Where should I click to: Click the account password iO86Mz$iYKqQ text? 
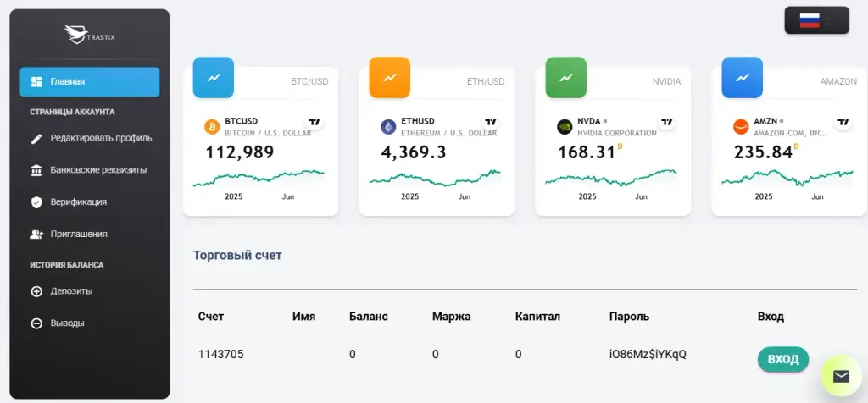648,355
